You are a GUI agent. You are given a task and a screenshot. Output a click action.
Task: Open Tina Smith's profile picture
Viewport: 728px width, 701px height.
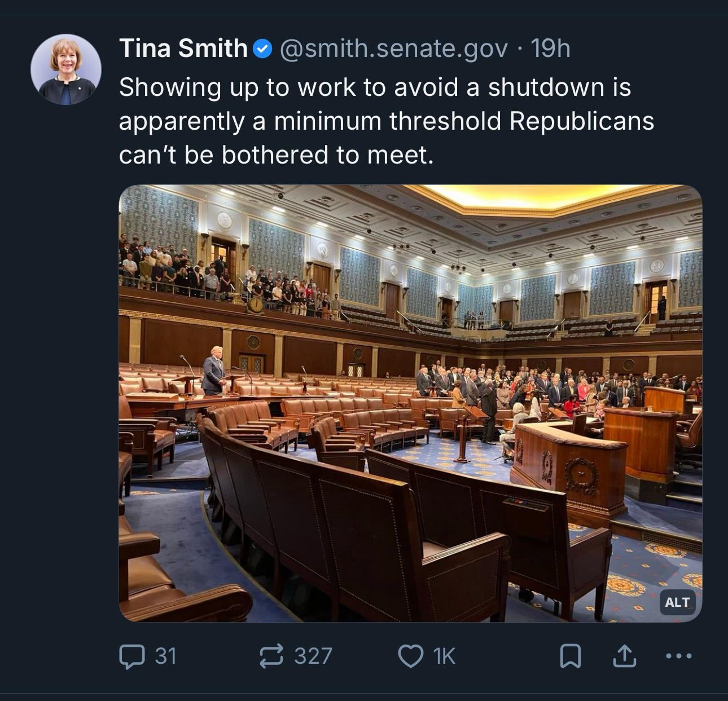point(66,69)
